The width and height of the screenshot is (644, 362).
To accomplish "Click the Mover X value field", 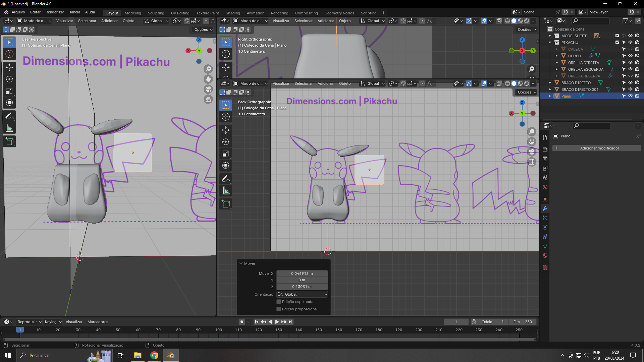I will tap(302, 274).
